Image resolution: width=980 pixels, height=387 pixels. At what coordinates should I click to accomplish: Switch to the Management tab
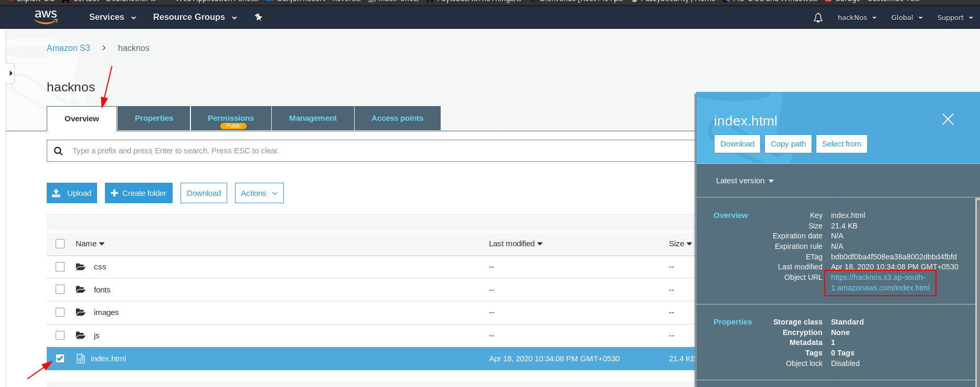[x=313, y=118]
